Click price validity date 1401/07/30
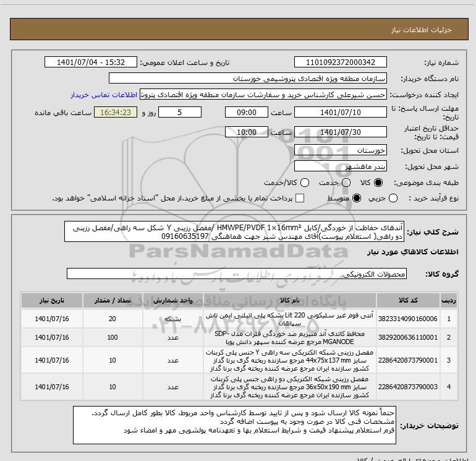This screenshot has width=476, height=461. tap(340, 132)
